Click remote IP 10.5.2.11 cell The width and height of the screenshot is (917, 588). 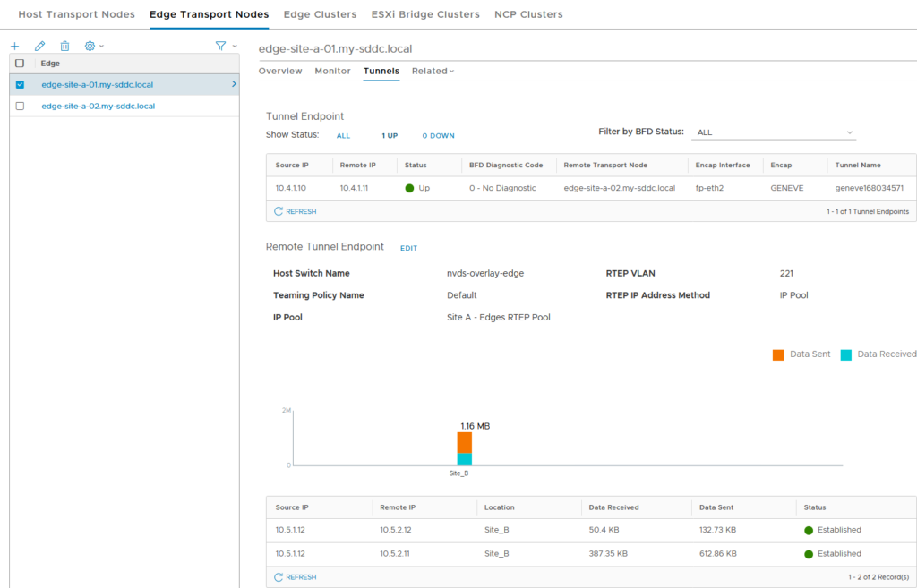click(395, 553)
